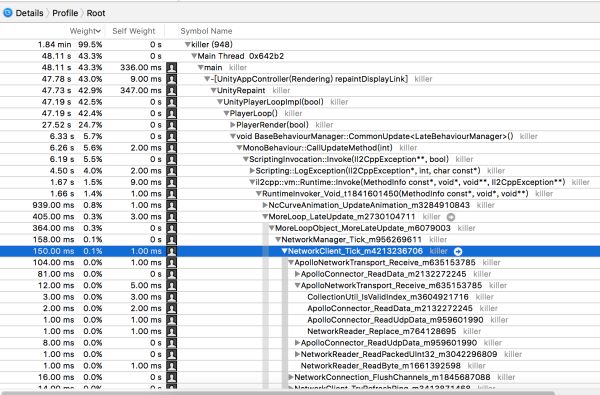Viewport: 600px width, 395px height.
Task: Click user-code icon on NetworkReader_ReadByte row
Action: click(171, 366)
